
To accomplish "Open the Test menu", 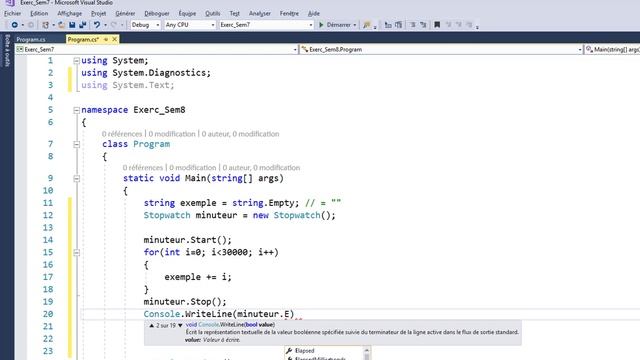I will pyautogui.click(x=234, y=13).
